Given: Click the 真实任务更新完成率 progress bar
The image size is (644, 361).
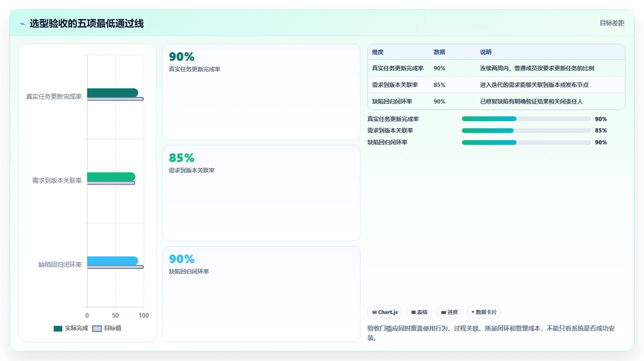Looking at the screenshot, I should [526, 119].
